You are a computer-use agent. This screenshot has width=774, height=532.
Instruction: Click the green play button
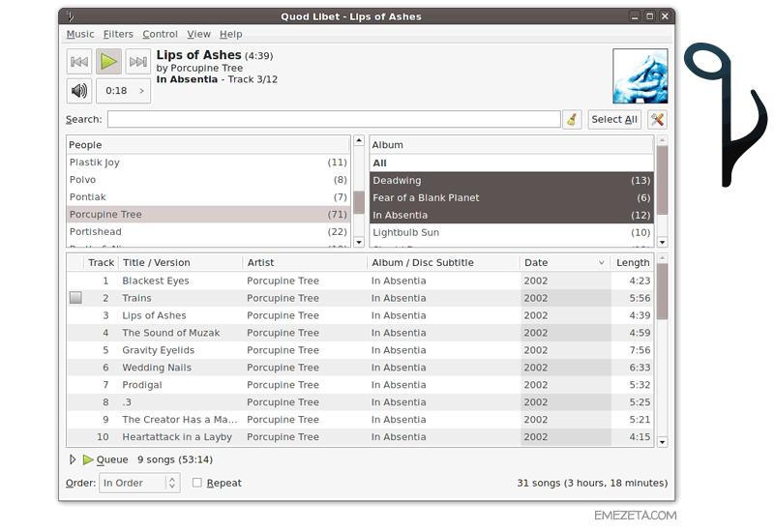click(108, 62)
